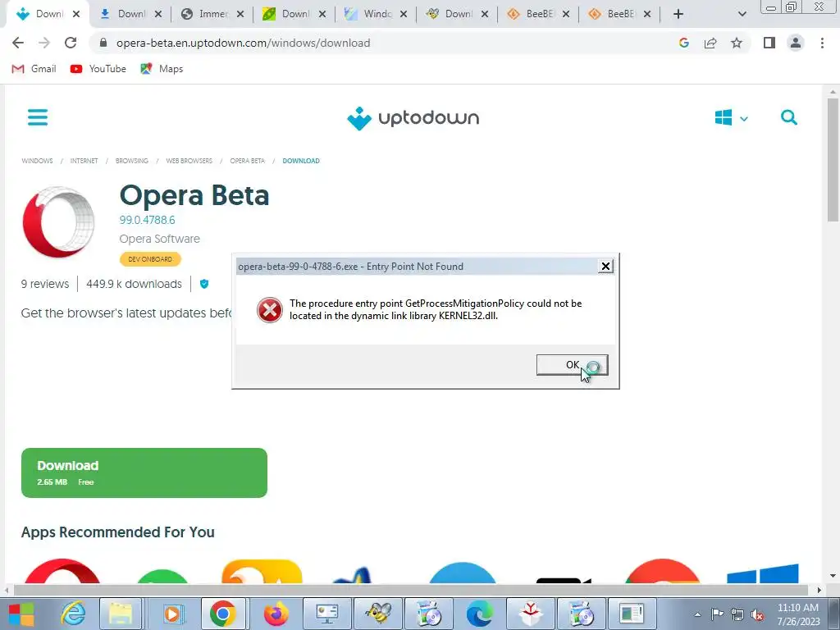Open the Maps bookmark

162,69
